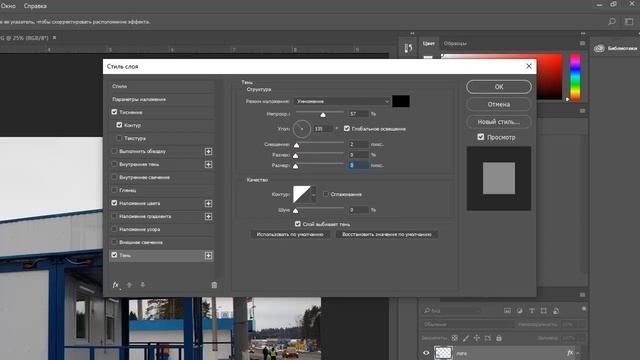Add another Drop Shadow (Тень) via its plus icon

click(208, 256)
